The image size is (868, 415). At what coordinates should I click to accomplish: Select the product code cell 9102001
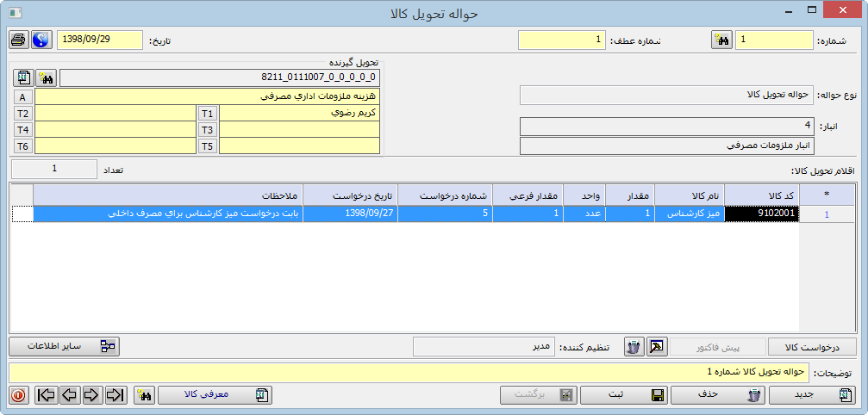coord(763,214)
